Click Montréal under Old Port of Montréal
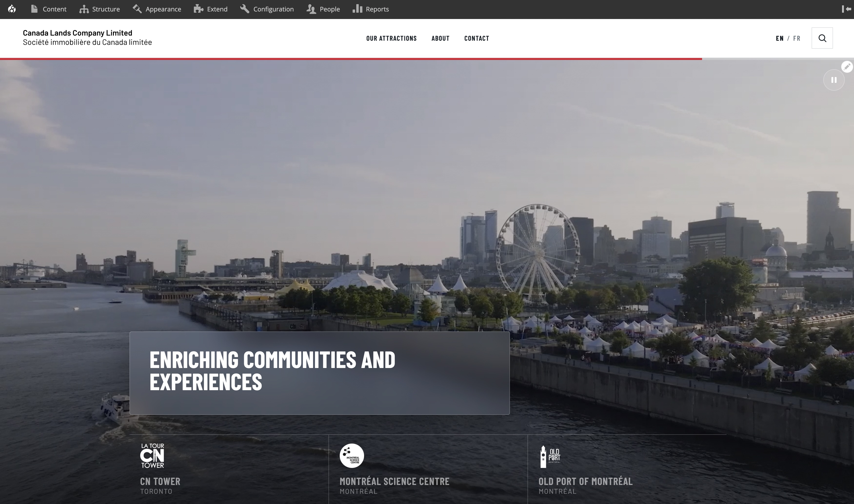Viewport: 854px width, 504px height. point(558,491)
